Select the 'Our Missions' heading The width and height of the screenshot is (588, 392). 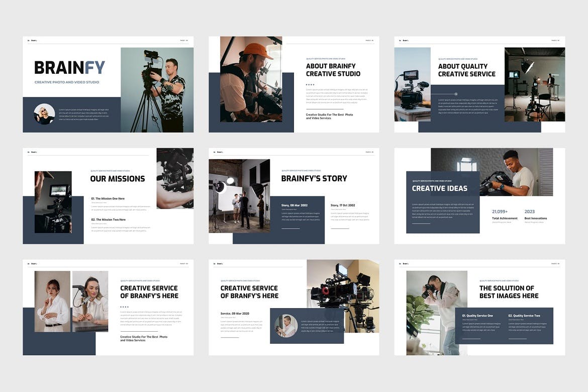pos(117,178)
